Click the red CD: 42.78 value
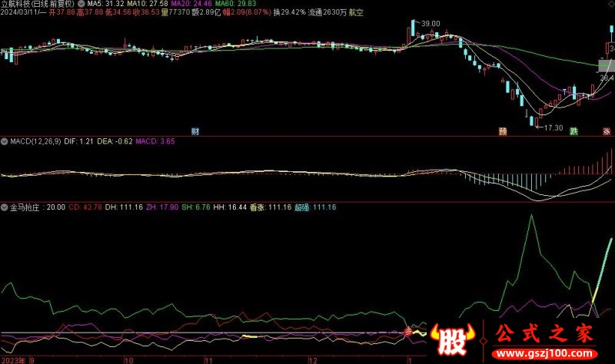 85,207
